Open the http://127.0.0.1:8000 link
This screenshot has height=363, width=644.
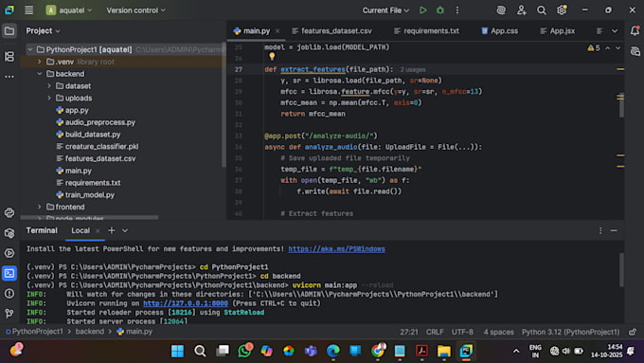(186, 303)
